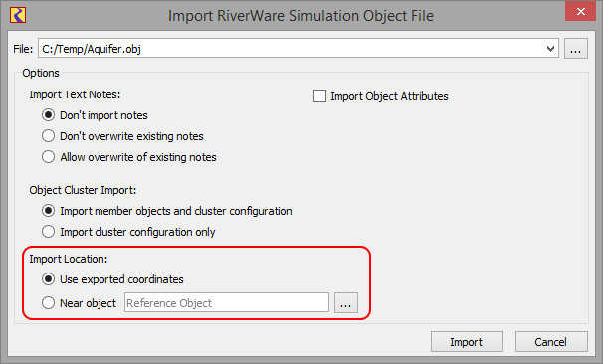Click inside the C:/Temp/Aquifer.obj file field

click(293, 49)
